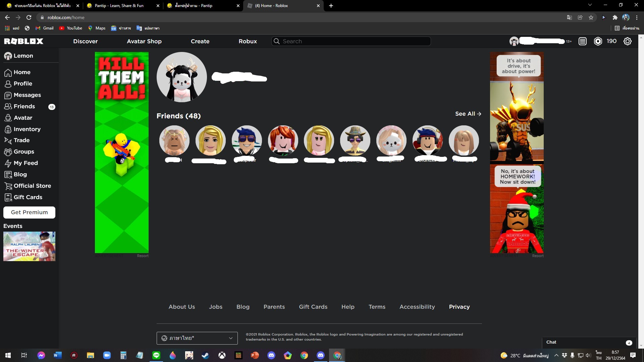Image resolution: width=644 pixels, height=362 pixels.
Task: Open My Feed in the sidebar
Action: coord(21,163)
